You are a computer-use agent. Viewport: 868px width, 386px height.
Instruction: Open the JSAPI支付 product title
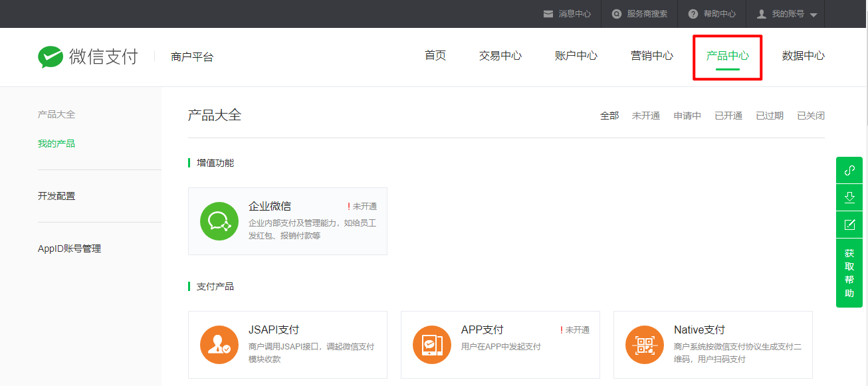[274, 330]
